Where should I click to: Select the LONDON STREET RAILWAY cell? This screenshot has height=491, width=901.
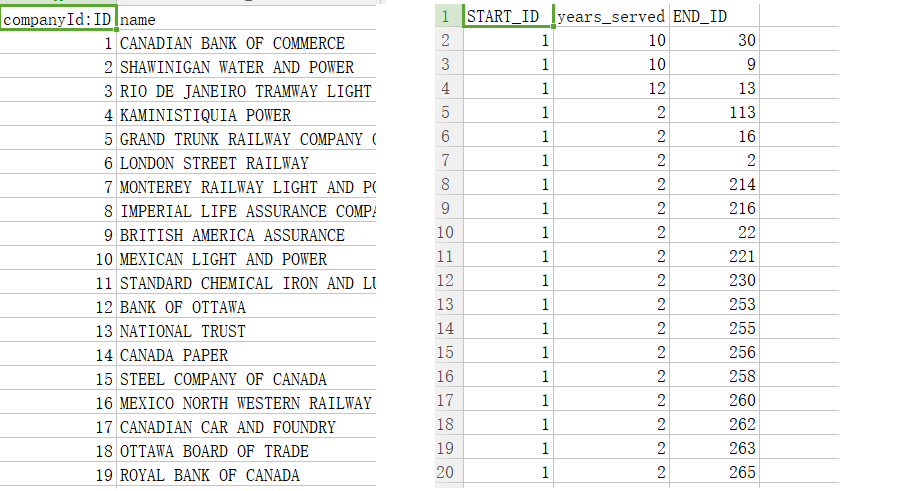247,163
